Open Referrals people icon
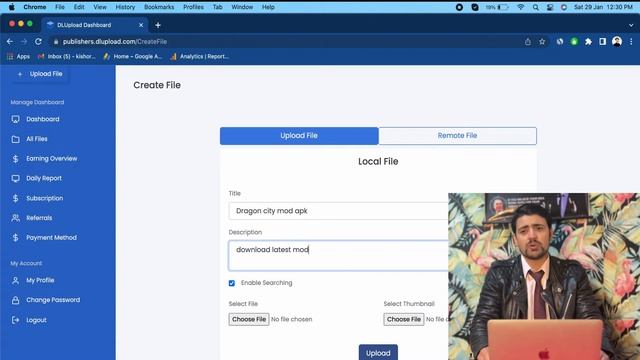Viewport: 640px width, 360px height. point(16,218)
